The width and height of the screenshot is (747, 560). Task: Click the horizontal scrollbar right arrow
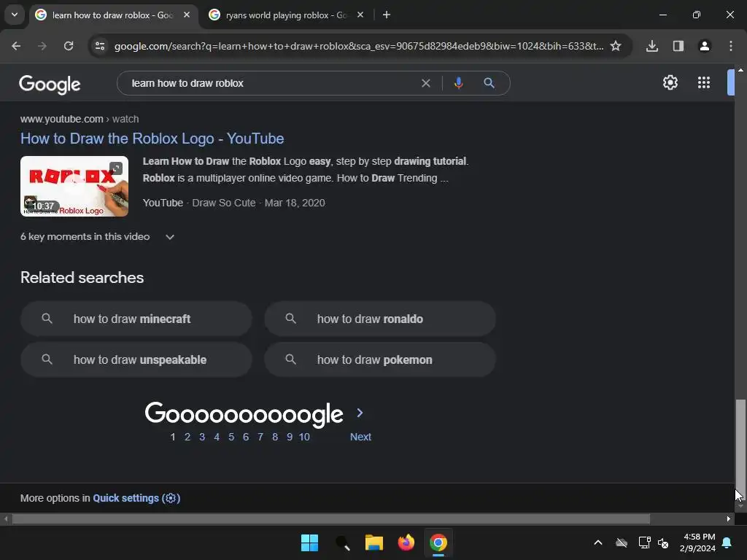tap(729, 518)
